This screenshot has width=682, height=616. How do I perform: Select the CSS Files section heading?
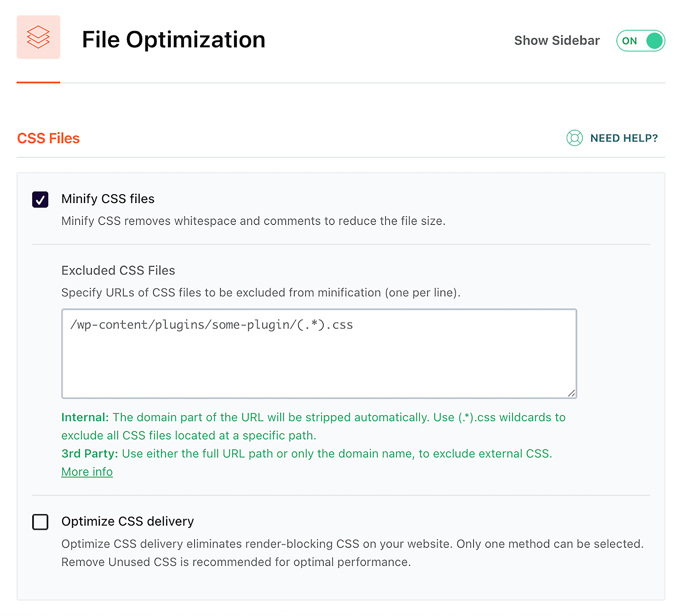[48, 138]
